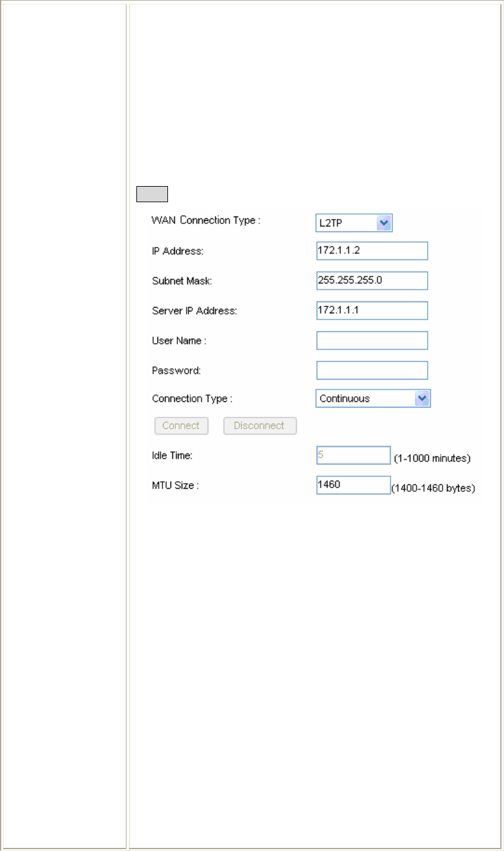The height and width of the screenshot is (851, 504).
Task: Open the WAN Connection Type dropdown
Action: point(354,223)
